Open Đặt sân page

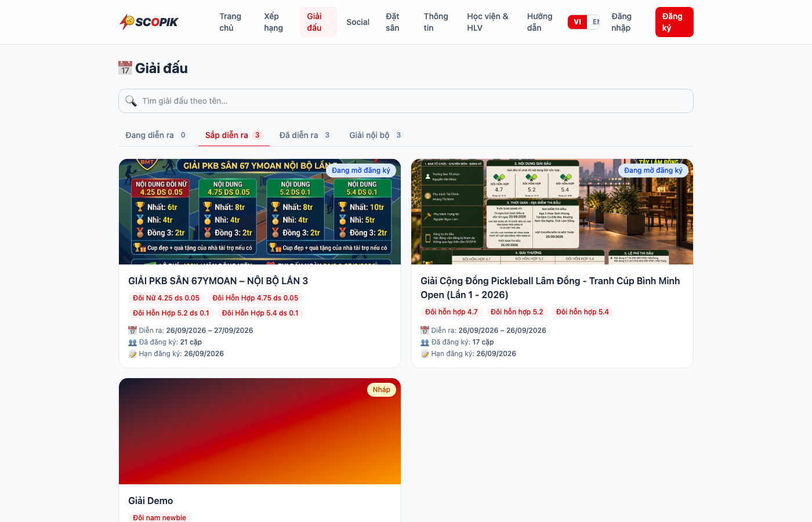click(x=393, y=22)
